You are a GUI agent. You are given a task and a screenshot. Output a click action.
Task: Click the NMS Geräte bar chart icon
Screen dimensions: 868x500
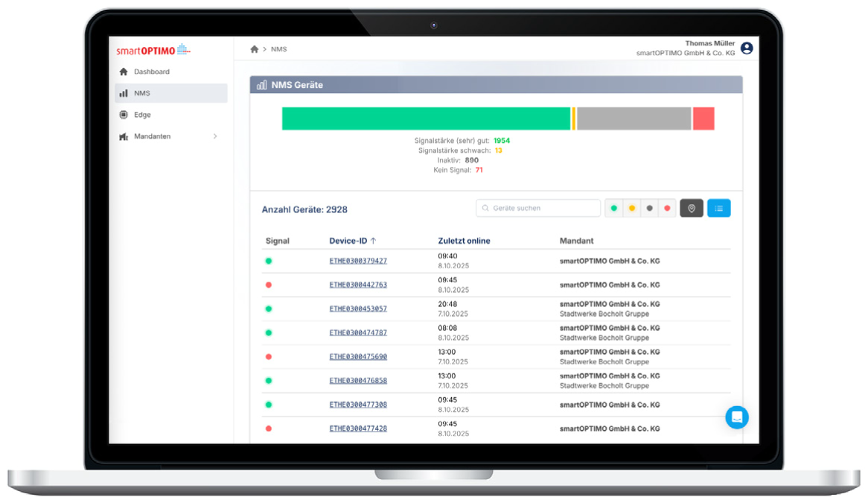261,86
